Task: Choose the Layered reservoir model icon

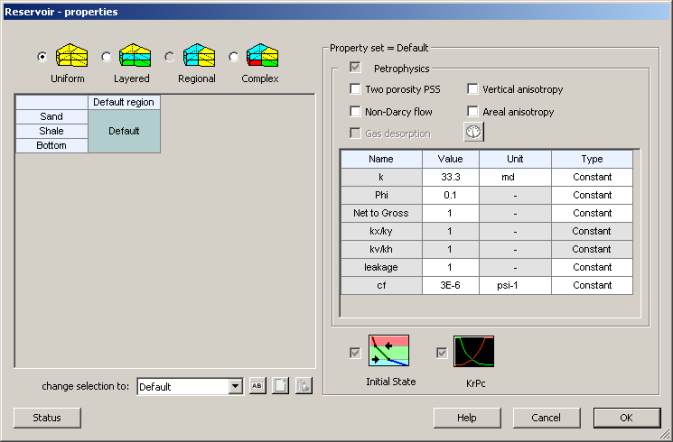Action: [135, 56]
